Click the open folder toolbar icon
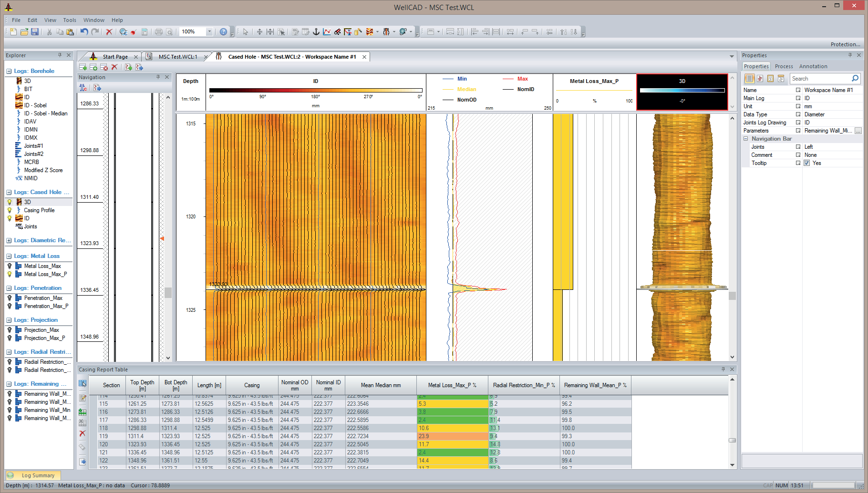 click(24, 32)
